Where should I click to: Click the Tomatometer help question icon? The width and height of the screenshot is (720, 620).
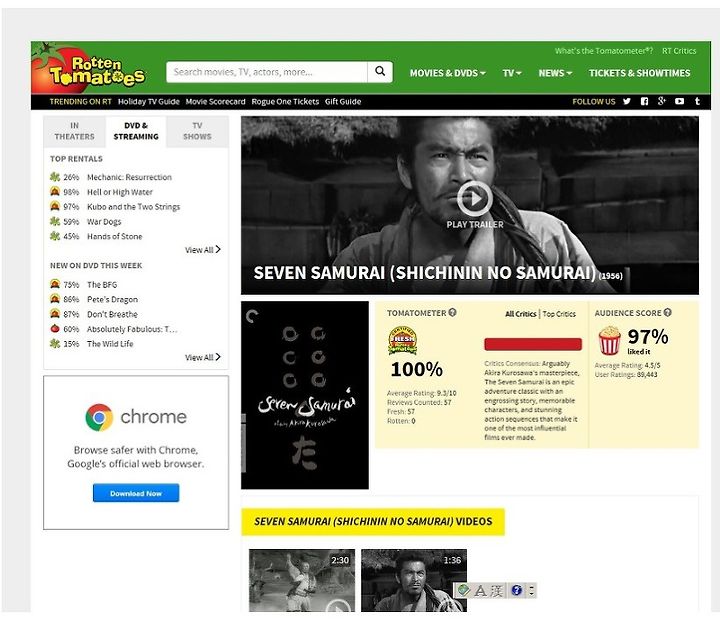pyautogui.click(x=452, y=312)
